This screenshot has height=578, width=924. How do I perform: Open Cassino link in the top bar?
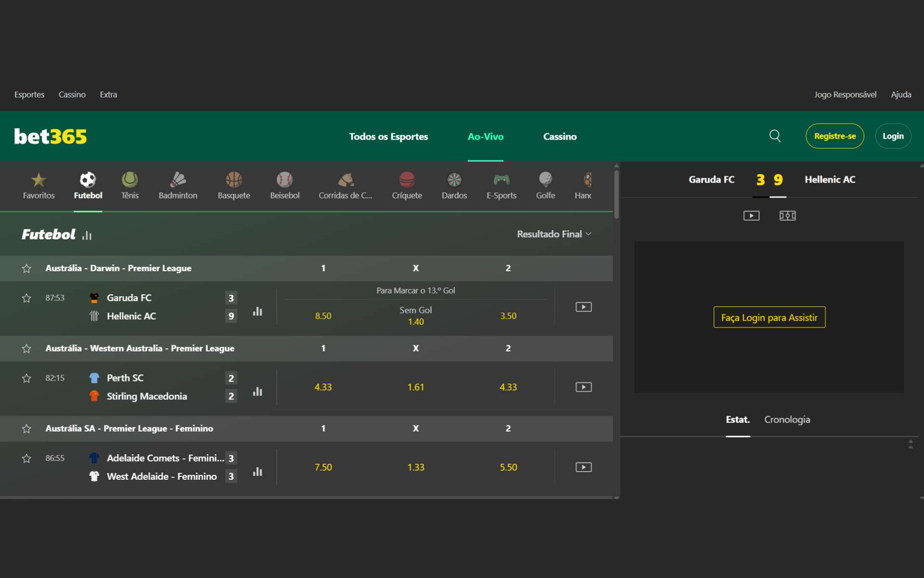coord(72,94)
